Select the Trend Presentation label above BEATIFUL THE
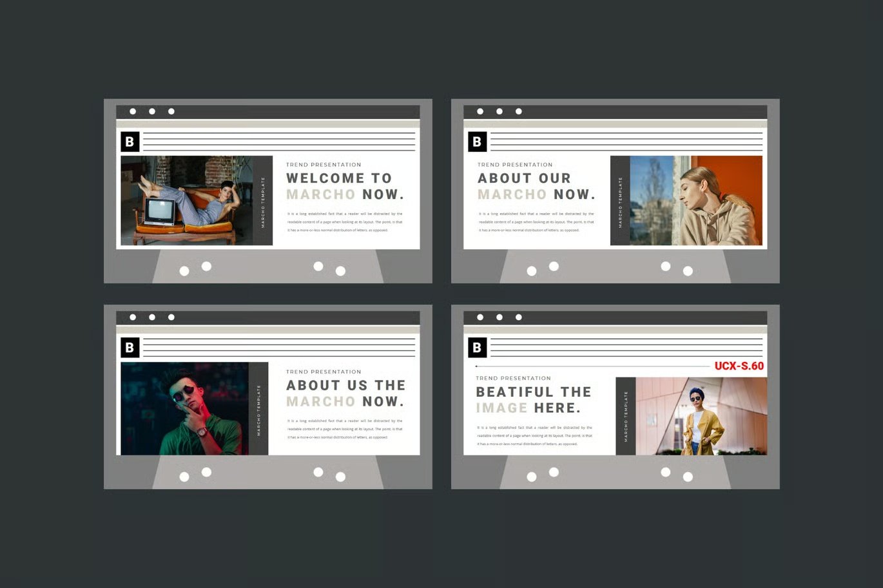This screenshot has width=883, height=588. 513,378
